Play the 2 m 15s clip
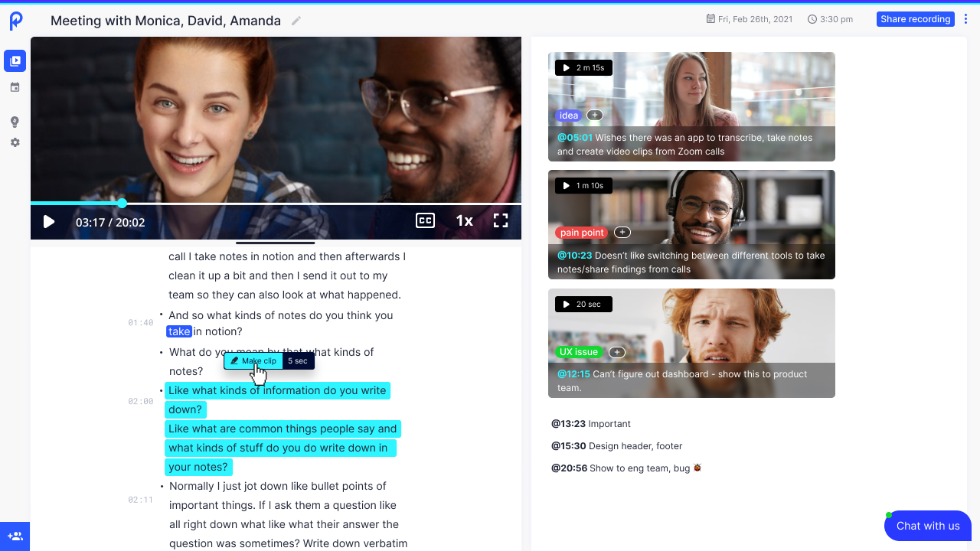Image resolution: width=980 pixels, height=551 pixels. coord(583,68)
